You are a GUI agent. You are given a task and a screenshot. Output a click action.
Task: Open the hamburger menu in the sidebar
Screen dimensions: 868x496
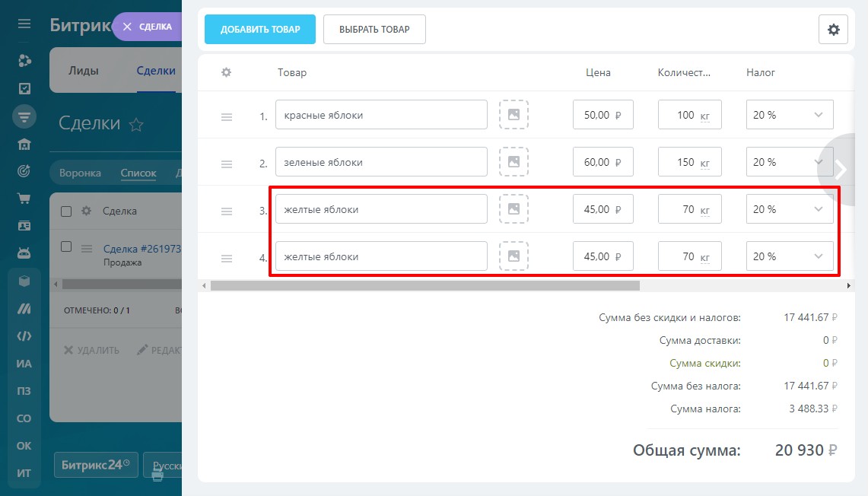tap(24, 24)
